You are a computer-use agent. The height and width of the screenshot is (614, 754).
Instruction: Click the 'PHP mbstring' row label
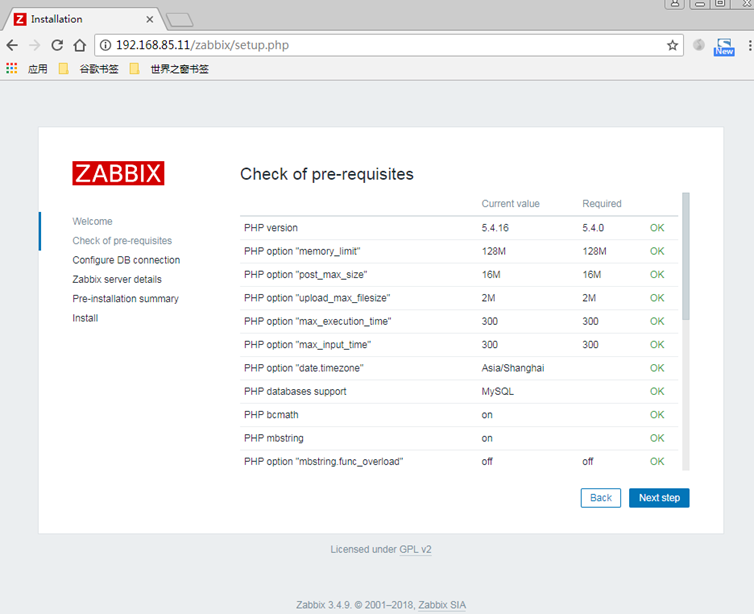[274, 439]
